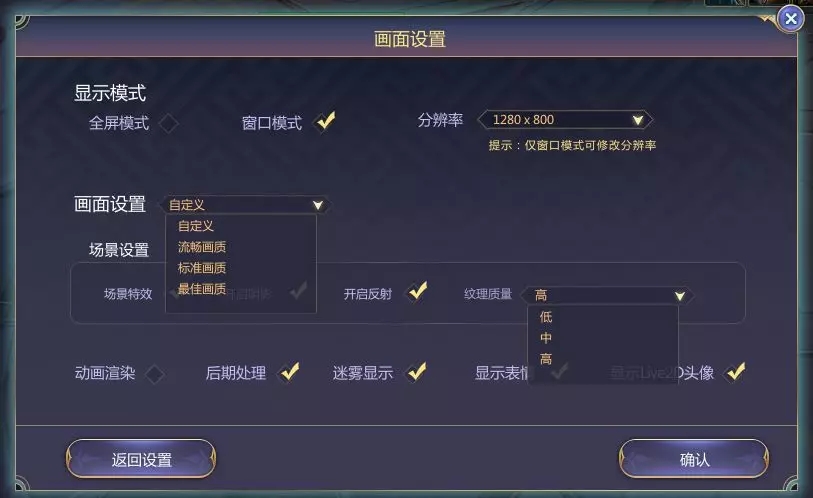Collapse the 画面设置 自定义 dropdown arrow

click(318, 205)
